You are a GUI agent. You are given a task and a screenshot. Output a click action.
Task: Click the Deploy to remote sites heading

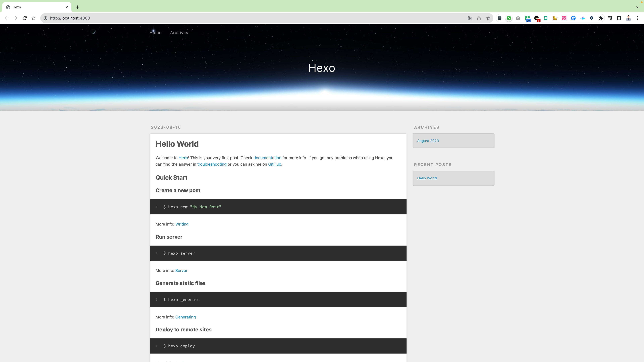[x=184, y=330]
